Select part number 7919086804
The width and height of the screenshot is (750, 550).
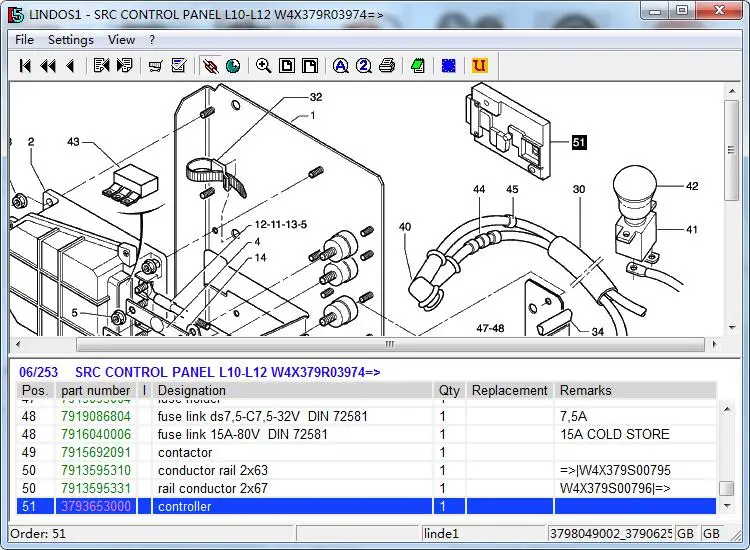[96, 416]
